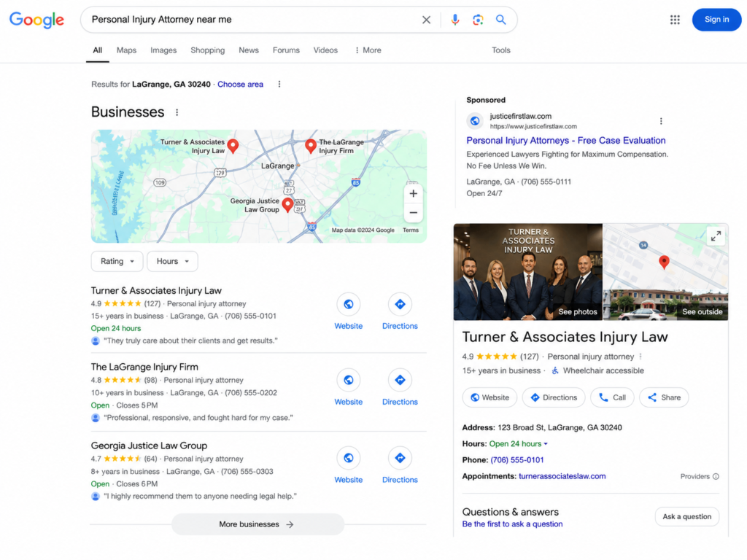
Task: Click the voice search microphone icon
Action: pos(455,20)
